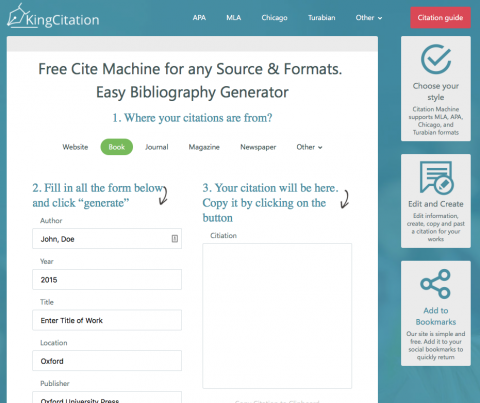Click the 'Free Cite Machine for any Source' headline
The height and width of the screenshot is (403, 480).
click(190, 69)
